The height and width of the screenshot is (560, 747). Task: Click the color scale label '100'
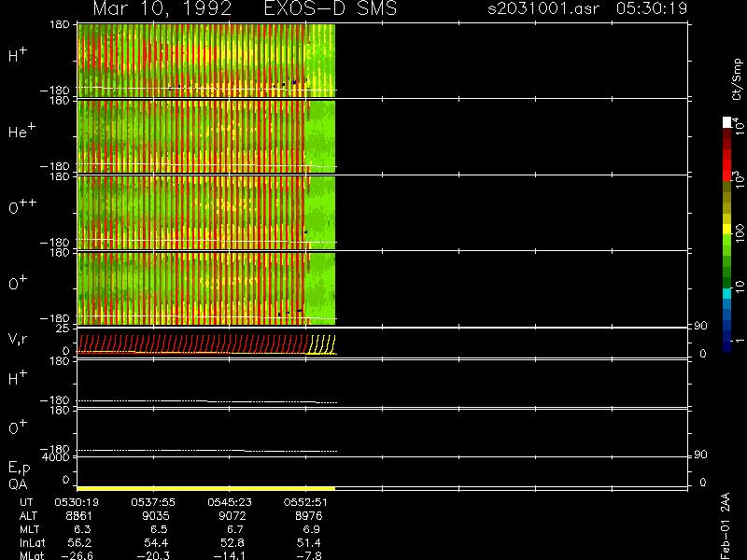tap(740, 233)
